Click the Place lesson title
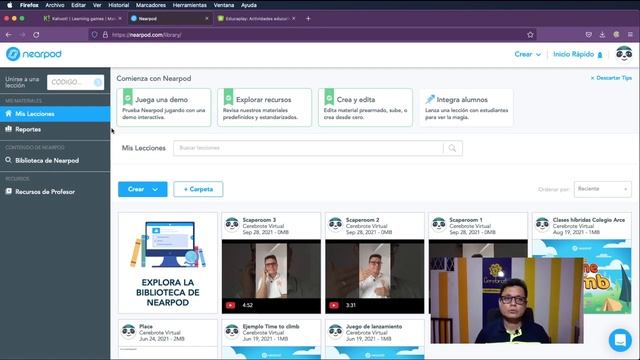 [146, 327]
